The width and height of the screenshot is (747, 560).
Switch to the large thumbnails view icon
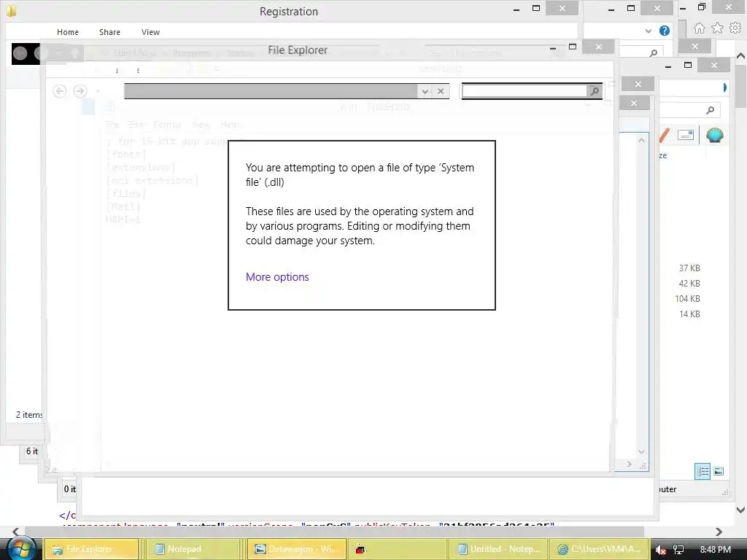719,472
